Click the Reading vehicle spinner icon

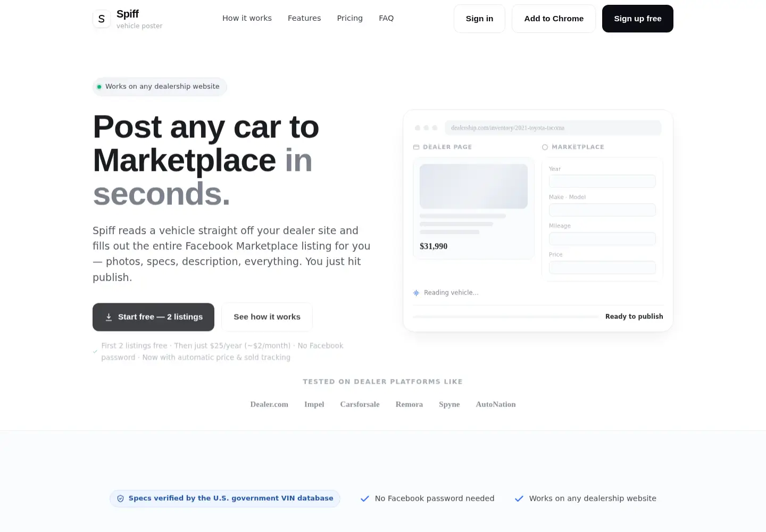click(x=417, y=293)
